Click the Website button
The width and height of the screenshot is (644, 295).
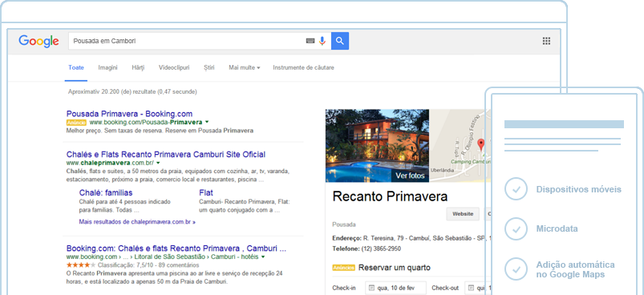point(463,214)
